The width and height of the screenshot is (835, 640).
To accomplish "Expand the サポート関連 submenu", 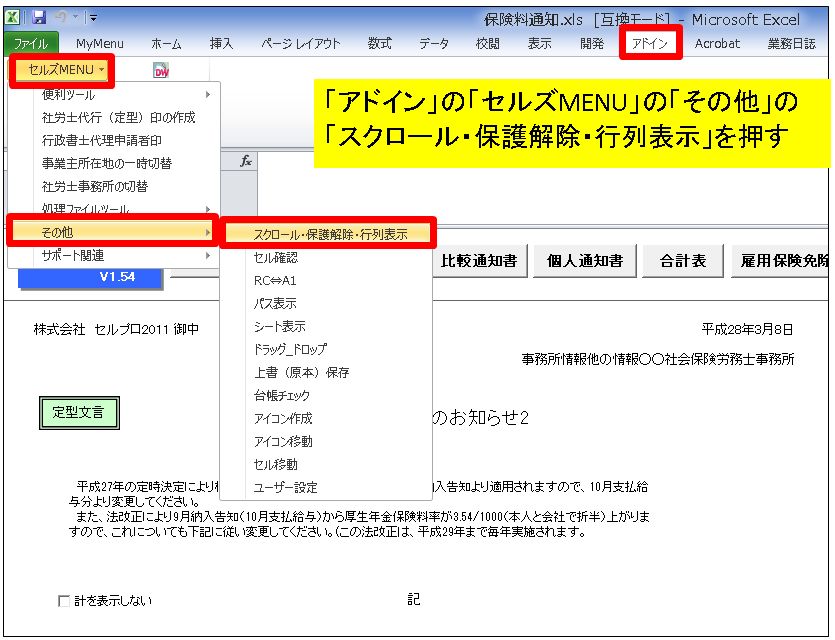I will coord(114,256).
